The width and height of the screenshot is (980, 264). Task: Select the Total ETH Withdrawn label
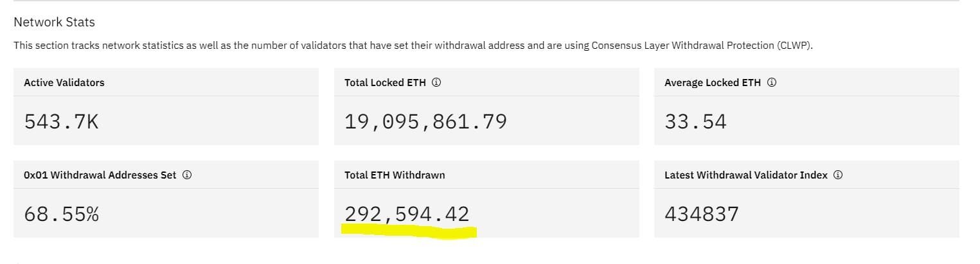click(394, 175)
